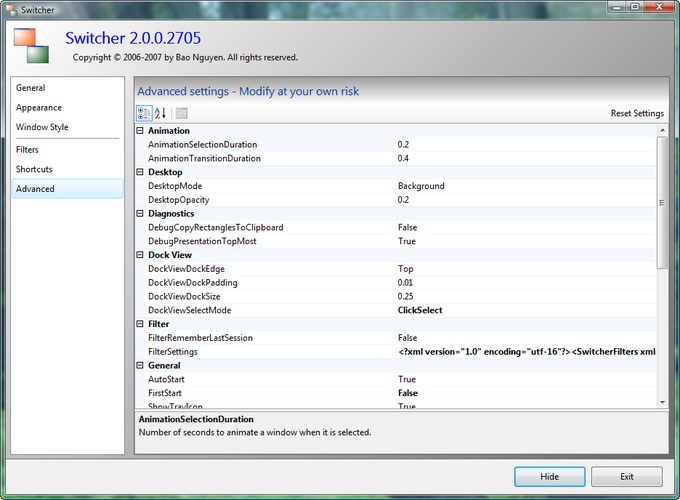Open the Window Style page
Viewport: 680px width, 500px height.
(68, 127)
